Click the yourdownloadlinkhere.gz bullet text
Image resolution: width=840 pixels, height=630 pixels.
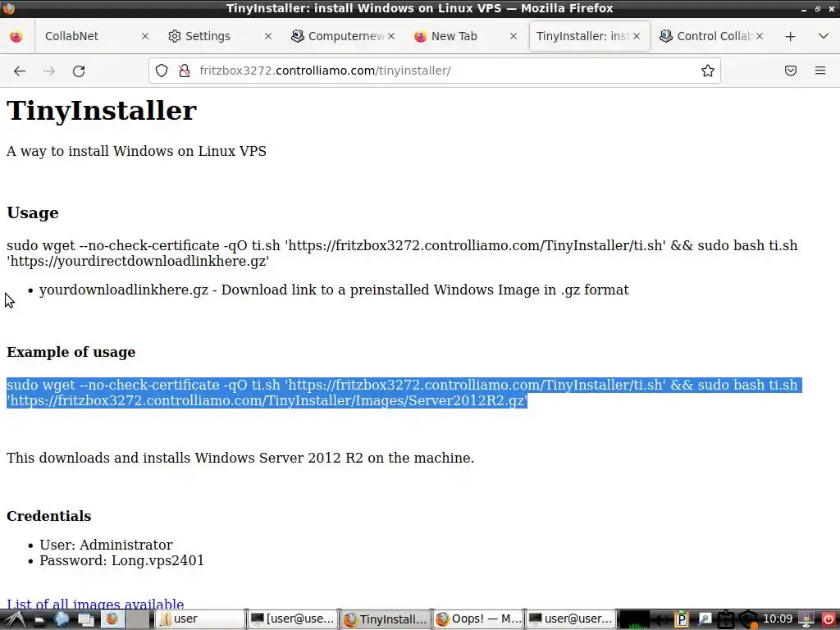334,290
